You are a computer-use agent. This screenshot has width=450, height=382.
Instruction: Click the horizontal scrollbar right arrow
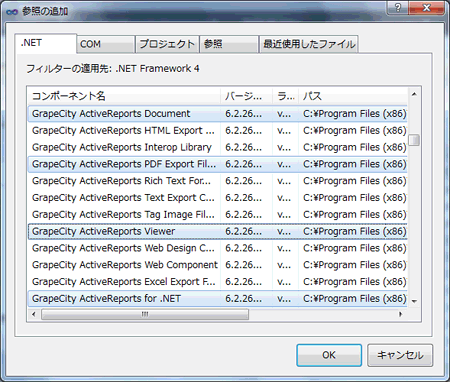[401, 314]
